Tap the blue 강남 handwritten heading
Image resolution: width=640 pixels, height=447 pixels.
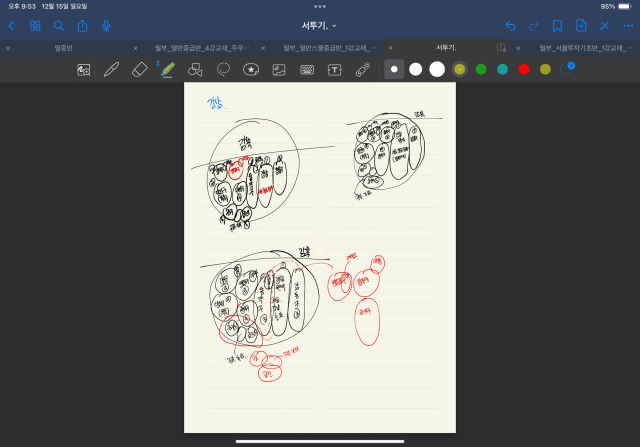(216, 103)
